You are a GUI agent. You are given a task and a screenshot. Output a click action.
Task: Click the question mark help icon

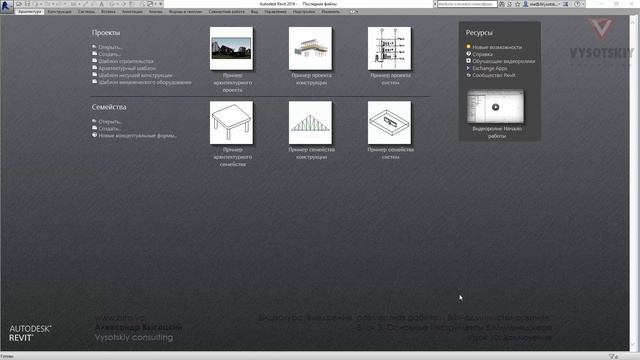point(577,4)
